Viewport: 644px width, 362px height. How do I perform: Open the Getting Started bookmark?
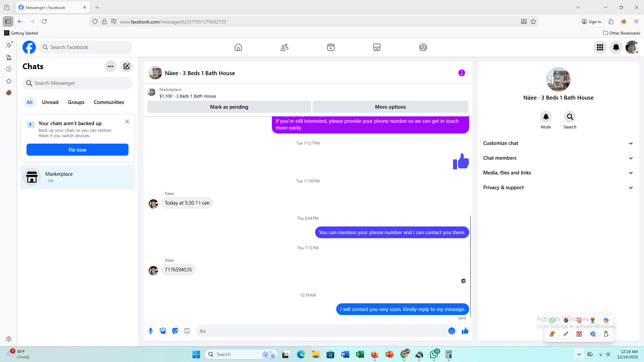tap(21, 33)
